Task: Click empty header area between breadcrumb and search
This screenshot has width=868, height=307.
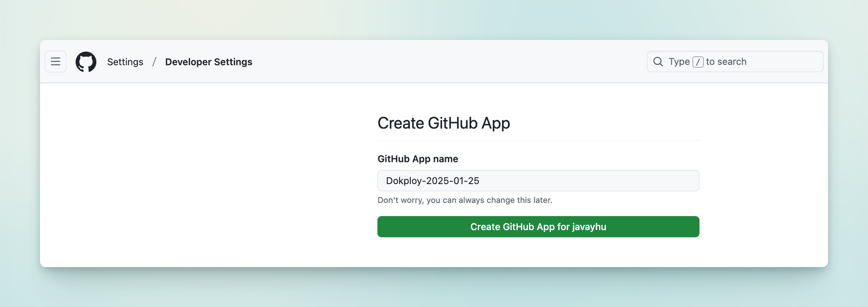Action: point(447,62)
